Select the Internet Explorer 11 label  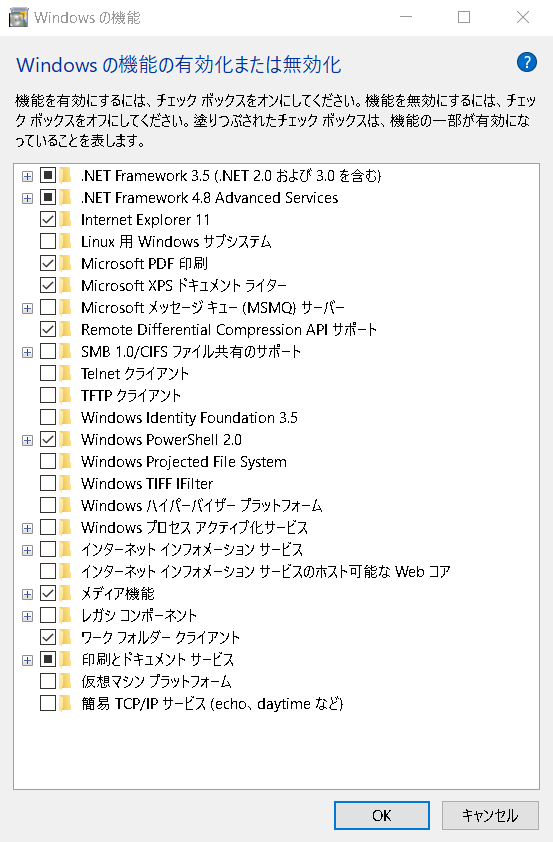coord(145,220)
